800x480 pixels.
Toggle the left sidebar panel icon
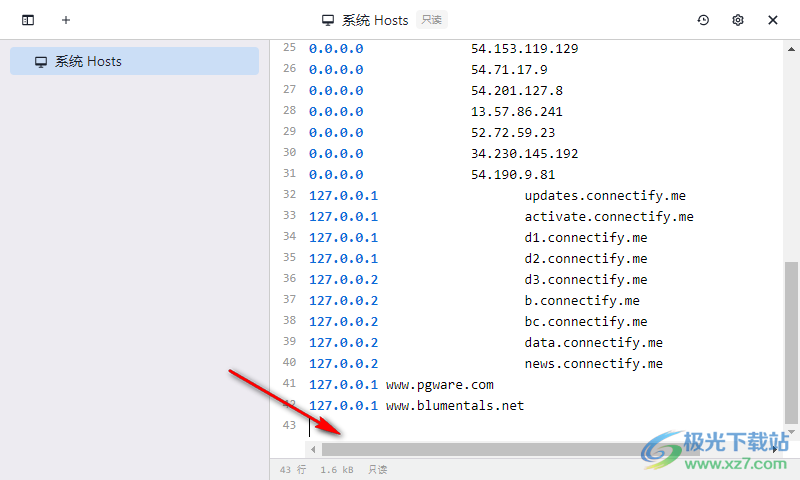[x=28, y=20]
